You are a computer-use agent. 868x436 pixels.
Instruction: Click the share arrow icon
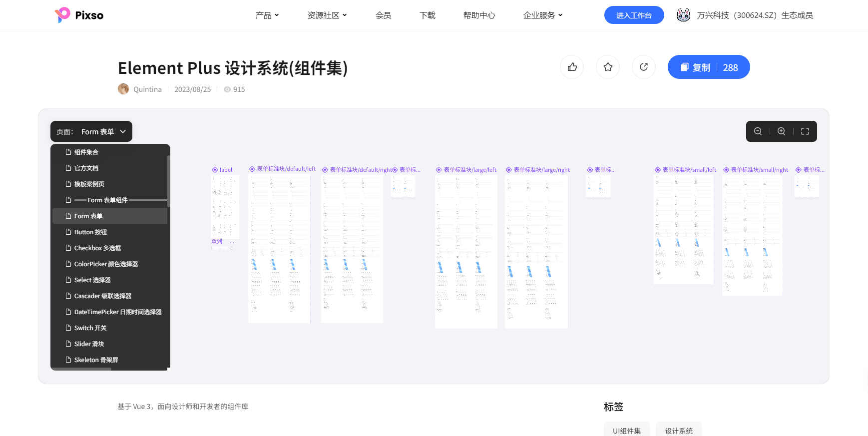click(644, 67)
